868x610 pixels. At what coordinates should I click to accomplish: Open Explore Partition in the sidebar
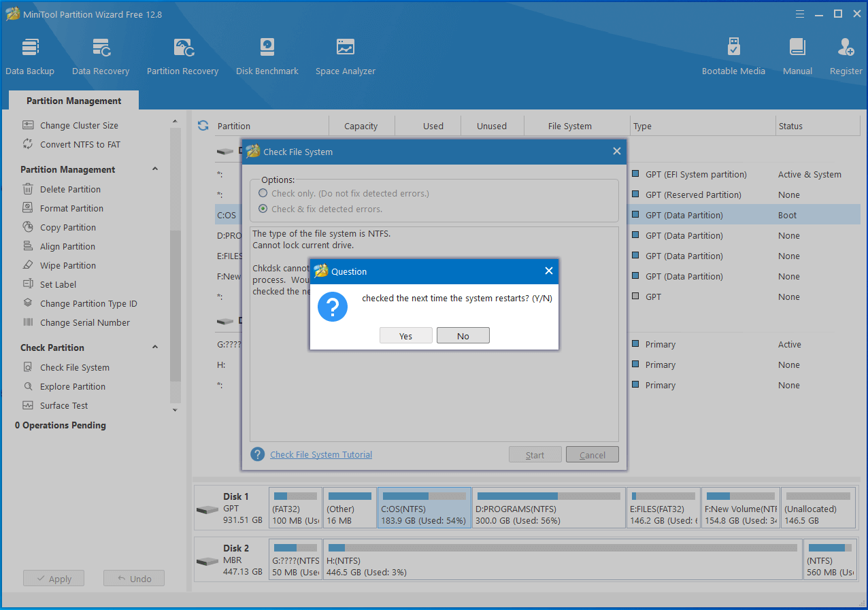pyautogui.click(x=73, y=386)
